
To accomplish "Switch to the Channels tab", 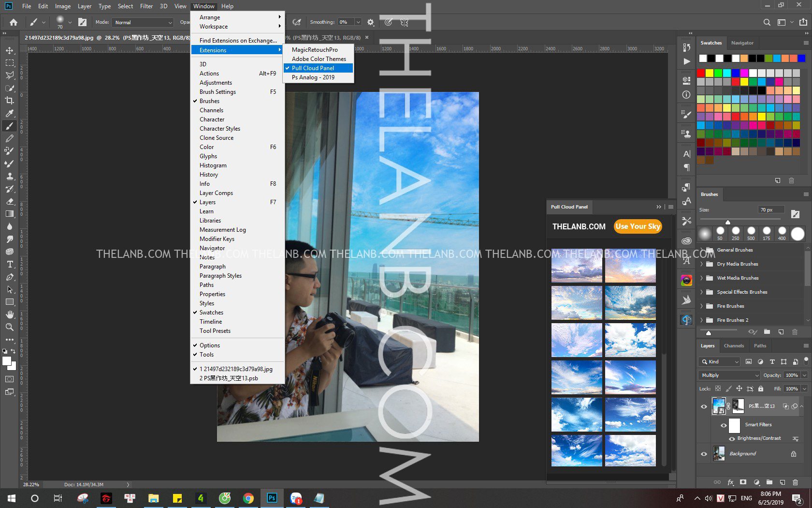I will point(734,346).
